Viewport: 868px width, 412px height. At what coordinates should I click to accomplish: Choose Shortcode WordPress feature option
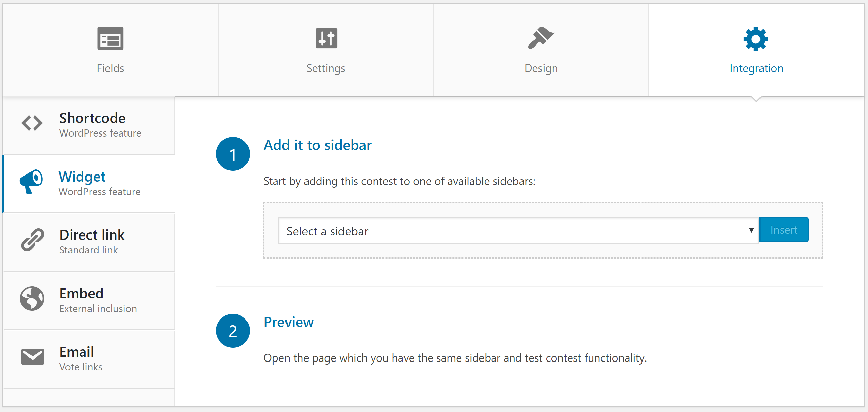coord(89,125)
